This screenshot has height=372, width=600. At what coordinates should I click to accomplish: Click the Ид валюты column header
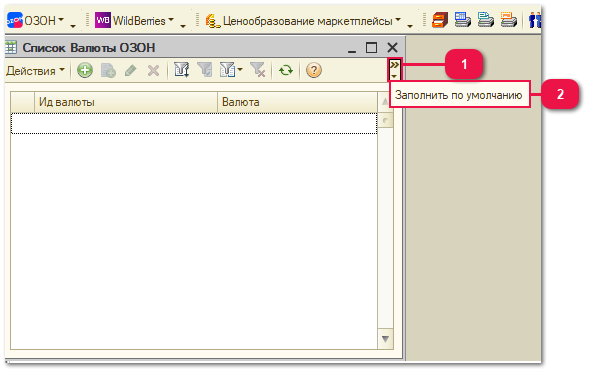[x=126, y=102]
